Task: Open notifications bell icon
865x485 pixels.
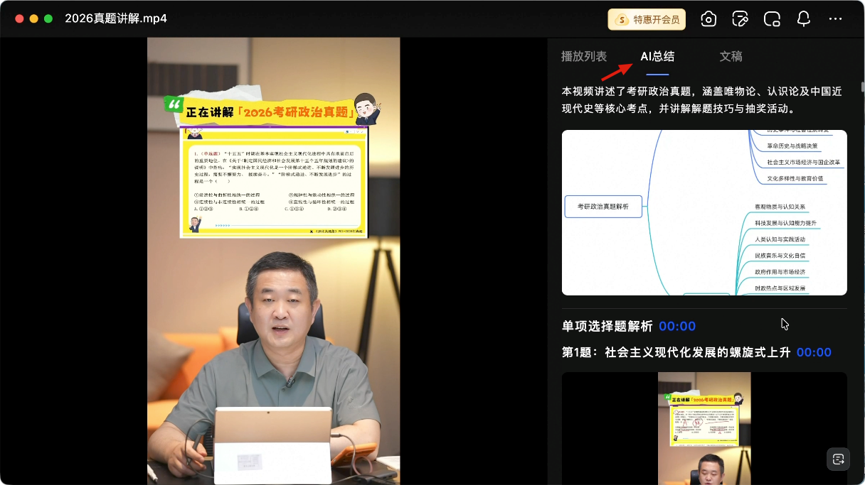Action: click(804, 19)
